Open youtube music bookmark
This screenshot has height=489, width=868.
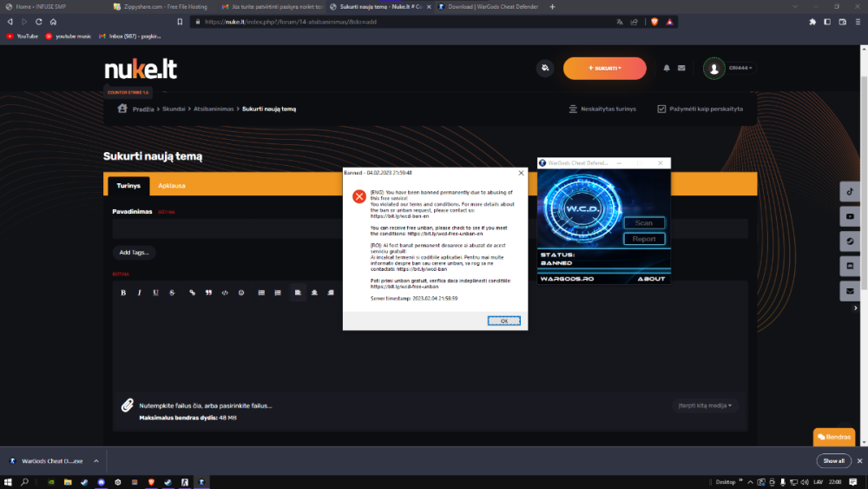coord(68,36)
